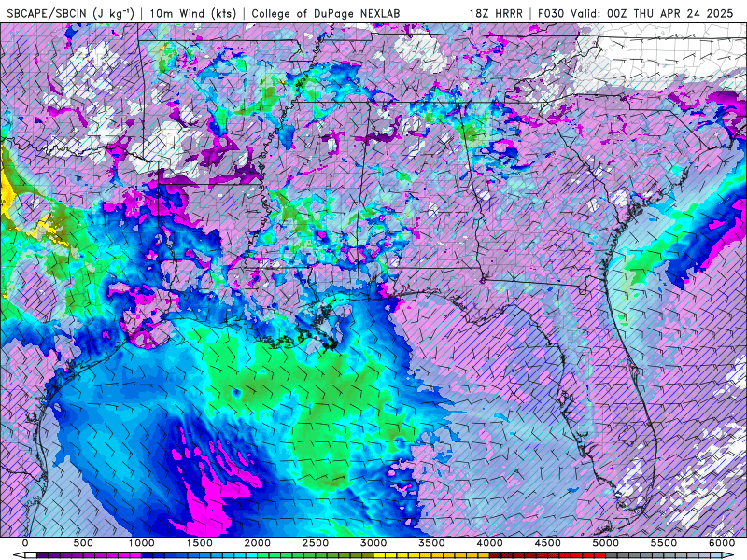This screenshot has height=560, width=747.
Task: Click the colorbar label '1000'
Action: [141, 543]
